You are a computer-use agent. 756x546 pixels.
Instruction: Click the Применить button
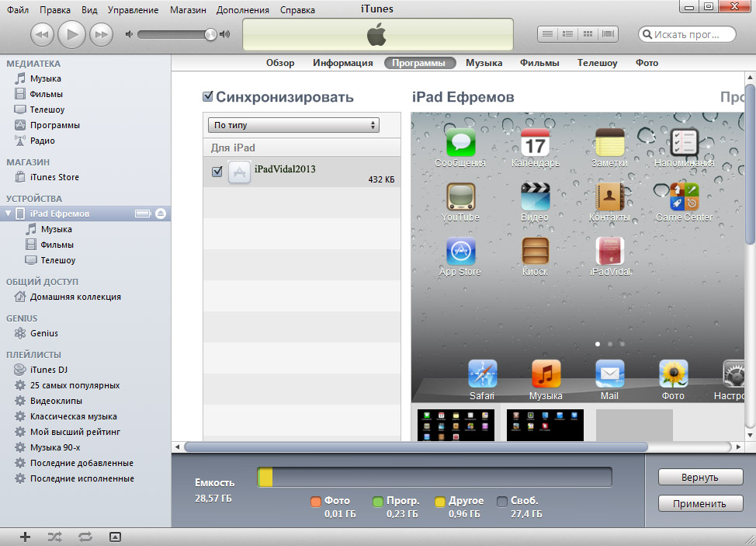click(700, 503)
